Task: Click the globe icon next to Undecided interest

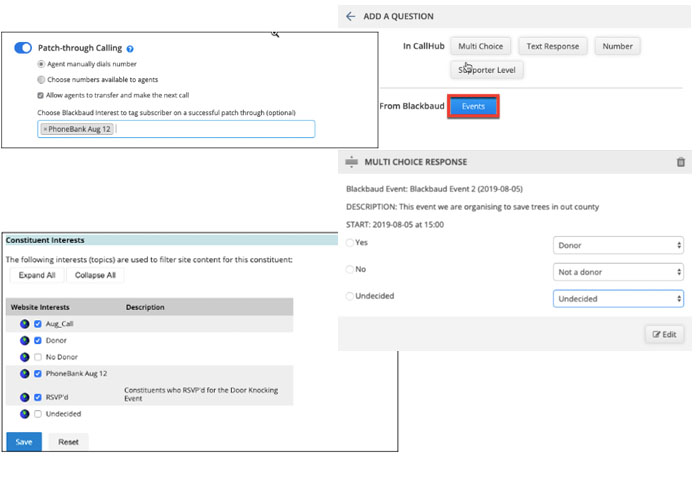Action: coord(25,414)
